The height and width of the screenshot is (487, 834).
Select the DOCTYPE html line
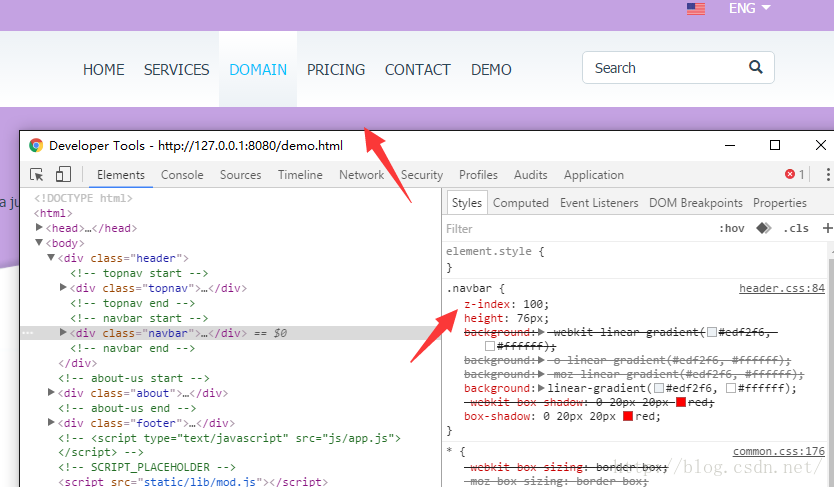click(x=84, y=198)
